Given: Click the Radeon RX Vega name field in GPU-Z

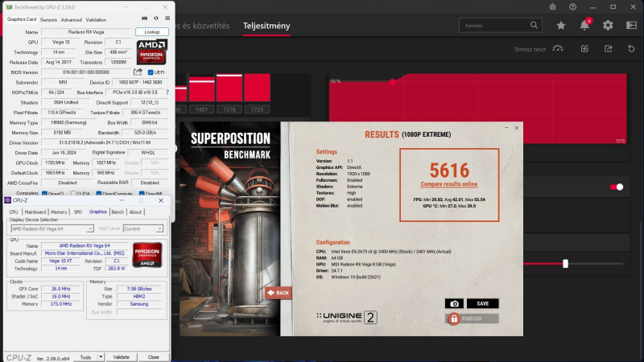Looking at the screenshot, I should tap(86, 31).
